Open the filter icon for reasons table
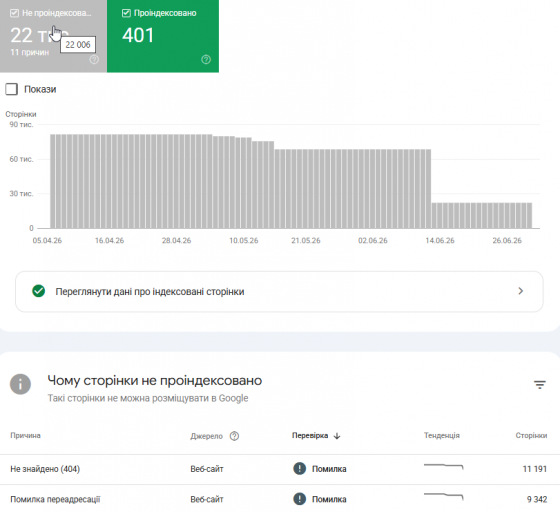Screen dimensions: 560x512 (540, 385)
